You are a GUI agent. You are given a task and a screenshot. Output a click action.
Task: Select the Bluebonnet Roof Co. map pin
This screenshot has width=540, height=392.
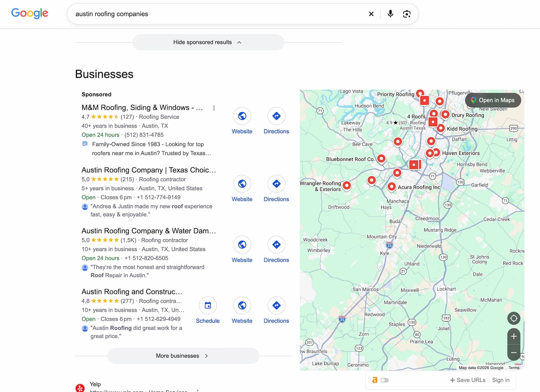(x=381, y=158)
